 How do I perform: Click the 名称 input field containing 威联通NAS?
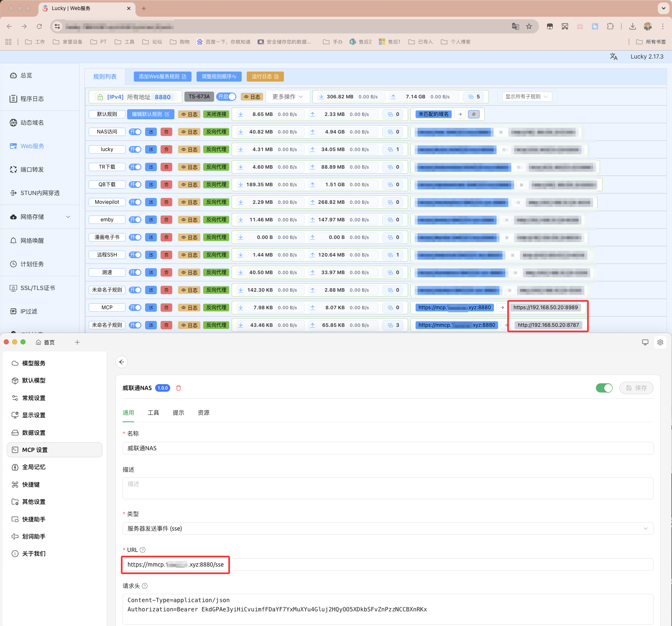coord(388,448)
